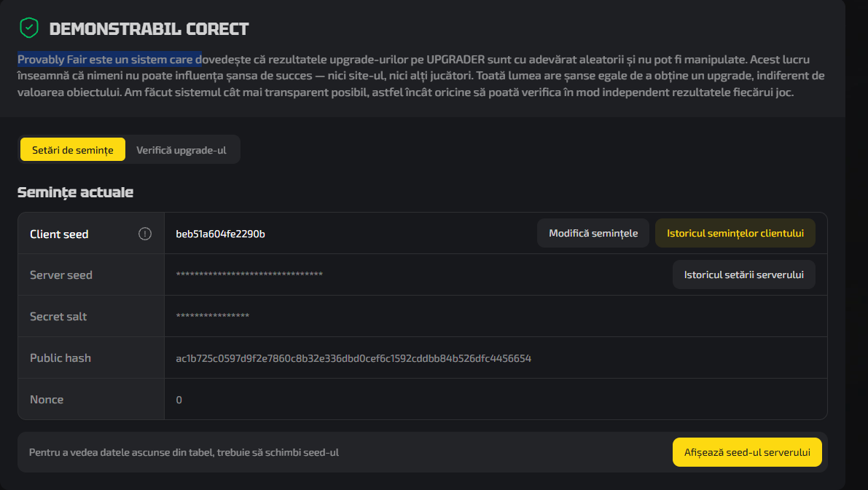Click the Client seed label

[x=59, y=234]
